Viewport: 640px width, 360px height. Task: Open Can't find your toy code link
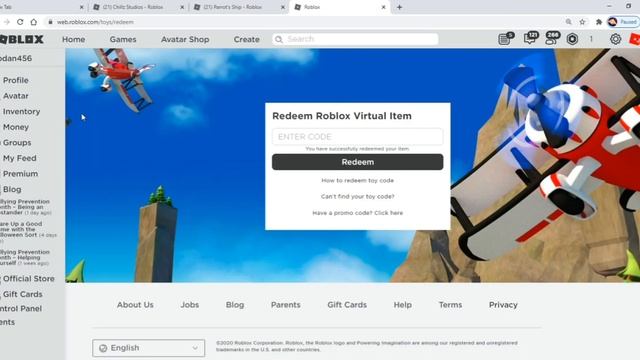[x=358, y=196]
